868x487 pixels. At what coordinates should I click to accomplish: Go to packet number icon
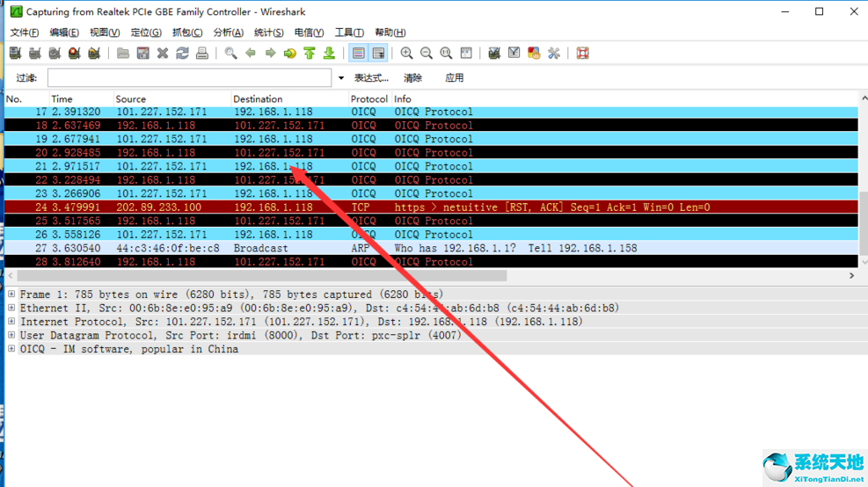[x=289, y=53]
